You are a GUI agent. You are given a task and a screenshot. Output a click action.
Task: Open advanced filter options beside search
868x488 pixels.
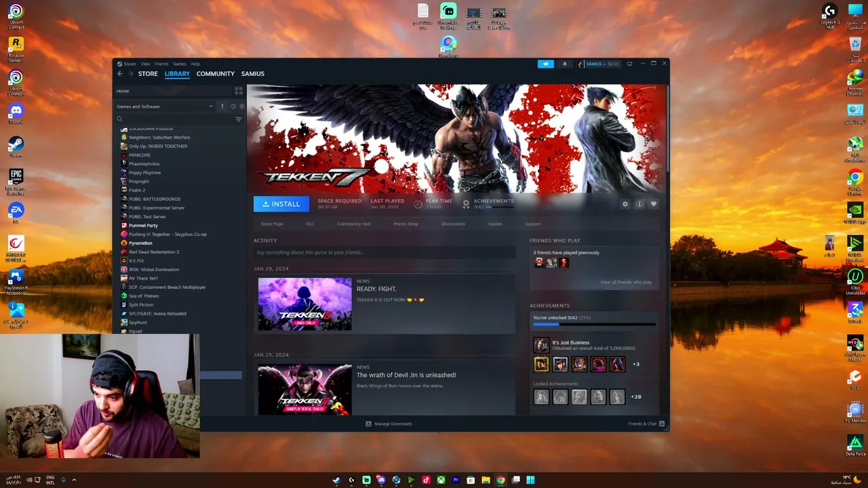coord(238,119)
